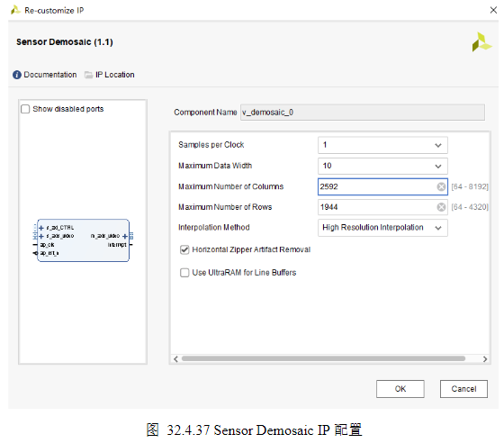Click the scrollbar right arrow

(485, 358)
